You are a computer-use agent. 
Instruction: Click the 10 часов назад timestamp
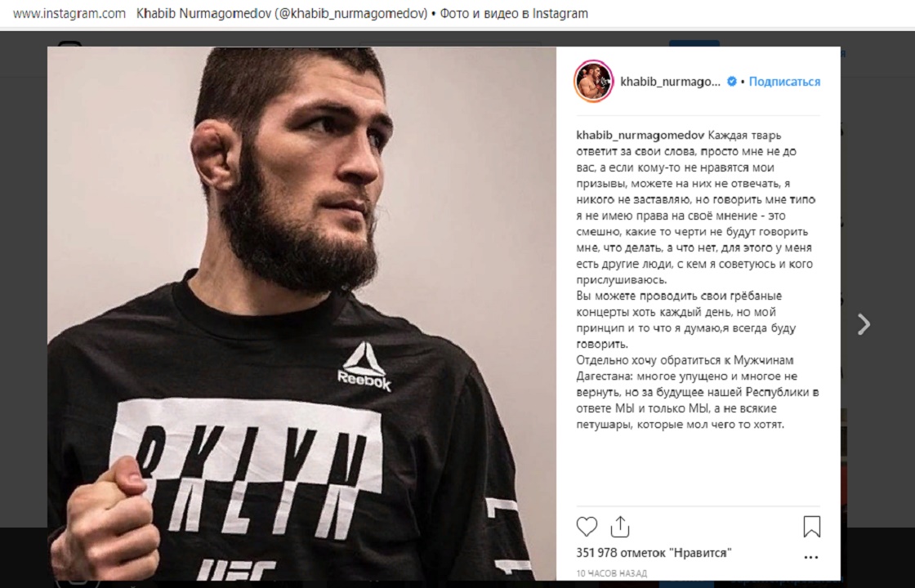[612, 573]
